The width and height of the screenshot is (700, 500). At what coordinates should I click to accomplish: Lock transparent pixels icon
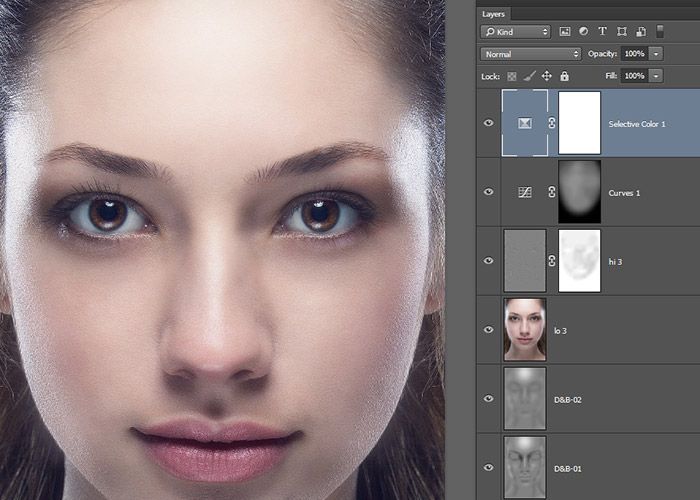click(512, 76)
